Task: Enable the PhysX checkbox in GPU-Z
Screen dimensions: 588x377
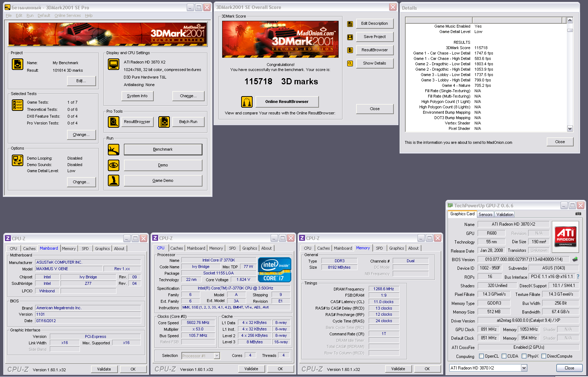Action: point(524,356)
